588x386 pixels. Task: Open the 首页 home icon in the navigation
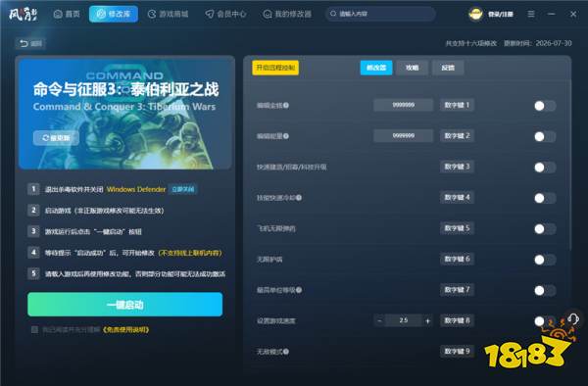click(58, 15)
